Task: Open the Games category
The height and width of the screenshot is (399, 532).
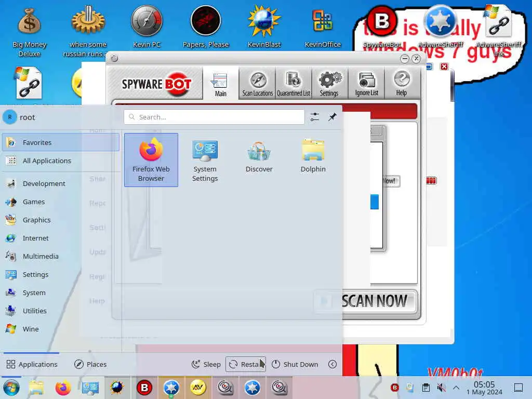Action: click(61, 202)
